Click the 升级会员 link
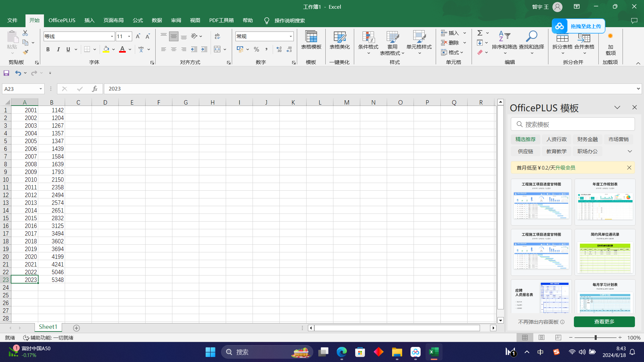Viewport: 644px width, 362px height. (x=565, y=168)
